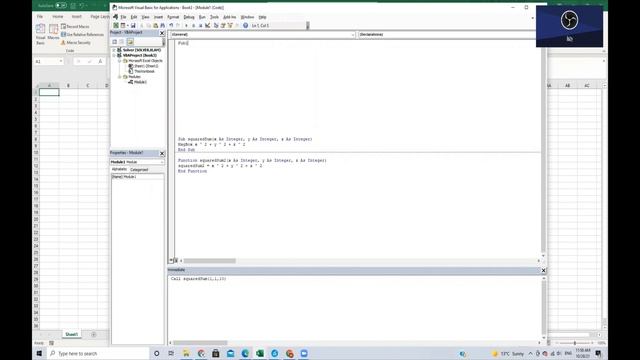
Task: Open the Windows Start button
Action: pos(40,353)
